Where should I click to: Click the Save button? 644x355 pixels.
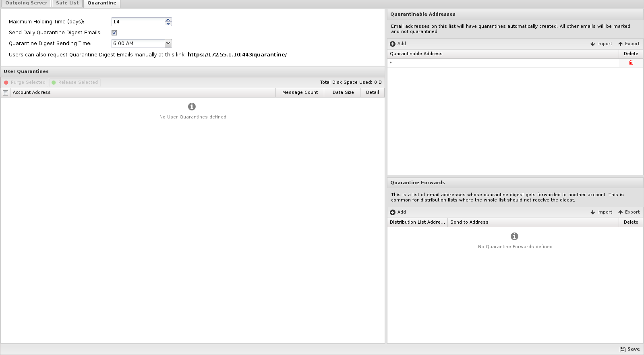[x=630, y=349]
